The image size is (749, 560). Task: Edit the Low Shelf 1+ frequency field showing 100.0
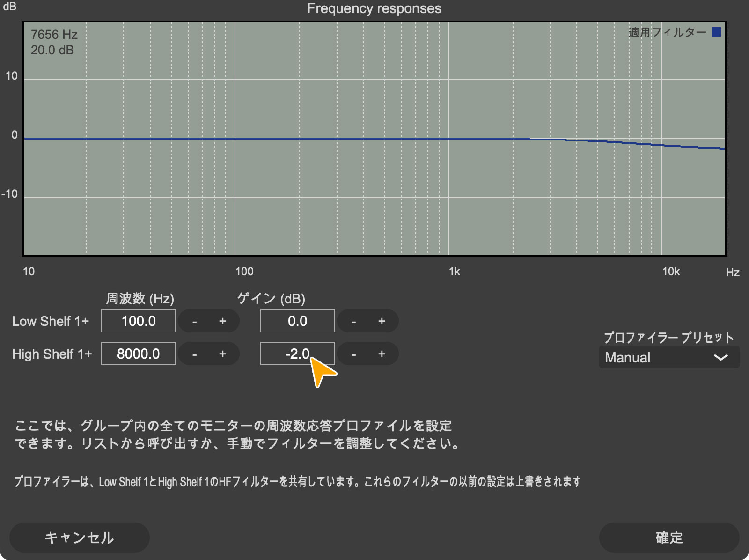click(x=138, y=321)
